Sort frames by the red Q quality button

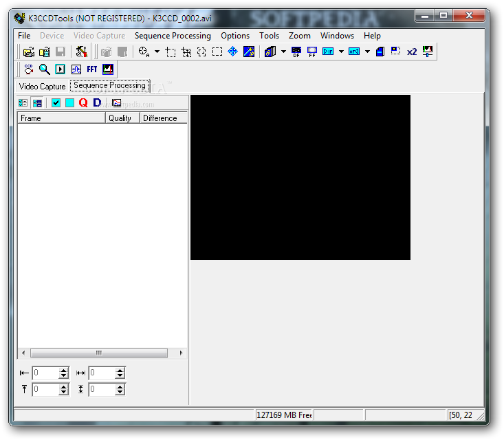click(83, 103)
